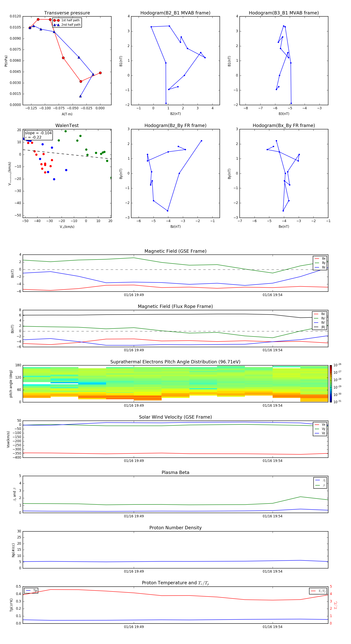Click the 'Vy' velocity legend entry
The image size is (351, 644).
coord(320,429)
